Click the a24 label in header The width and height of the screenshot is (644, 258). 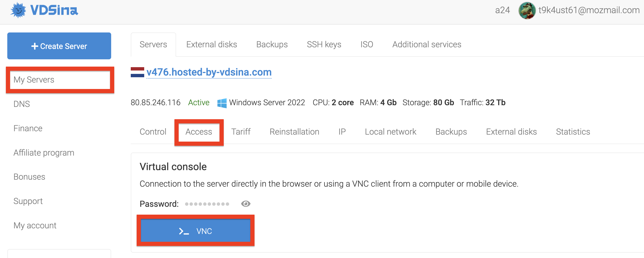click(502, 10)
